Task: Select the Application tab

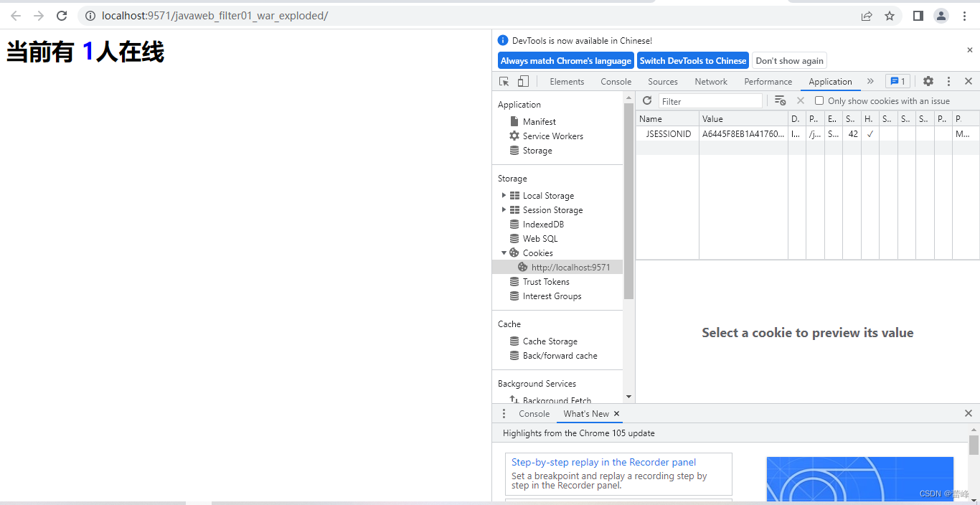Action: [831, 82]
